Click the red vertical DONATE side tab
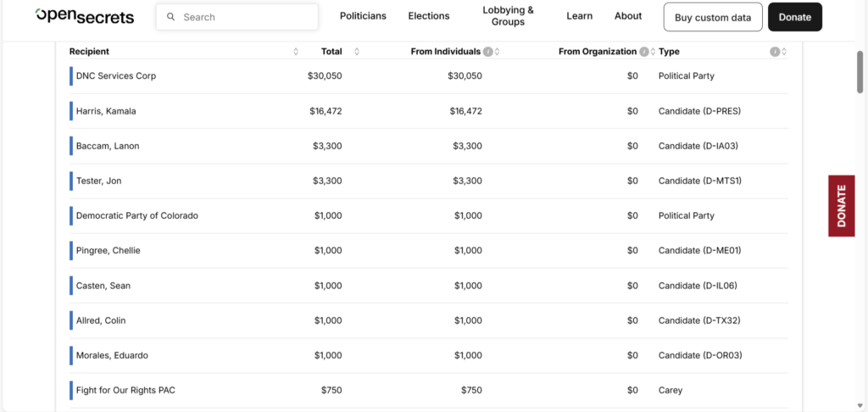Image resolution: width=868 pixels, height=412 pixels. coord(841,205)
